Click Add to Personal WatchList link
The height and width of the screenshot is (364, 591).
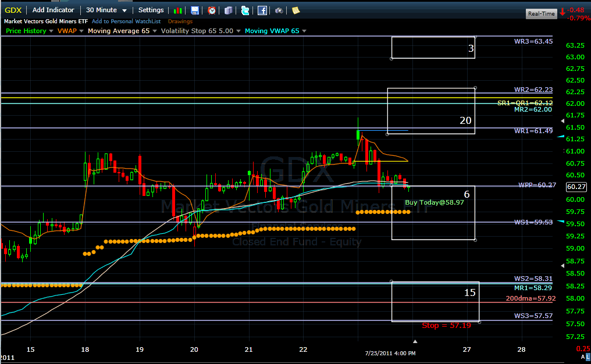tap(126, 22)
